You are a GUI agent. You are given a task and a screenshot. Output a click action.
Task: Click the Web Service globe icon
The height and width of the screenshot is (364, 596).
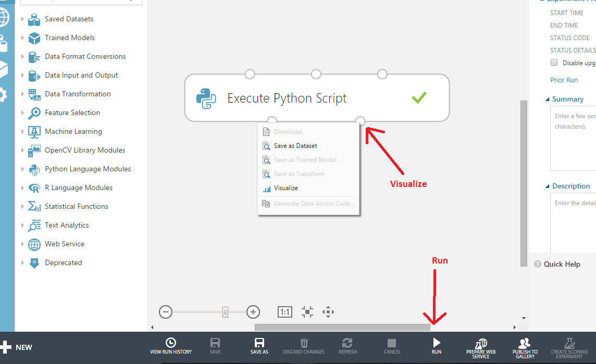[x=34, y=244]
